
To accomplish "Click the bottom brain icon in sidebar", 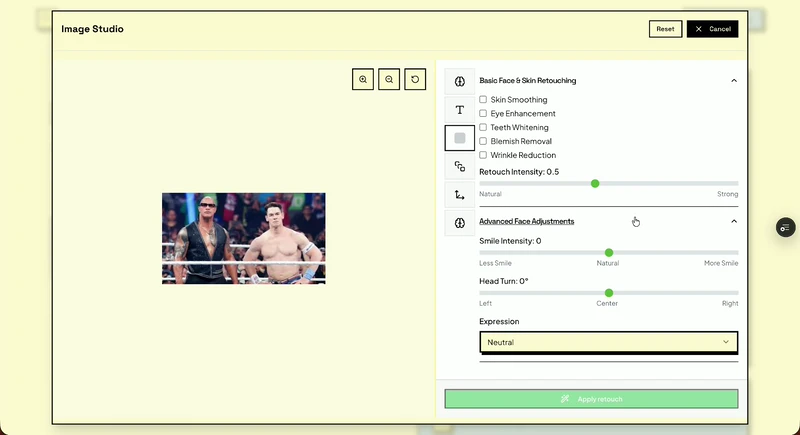I will pos(460,223).
